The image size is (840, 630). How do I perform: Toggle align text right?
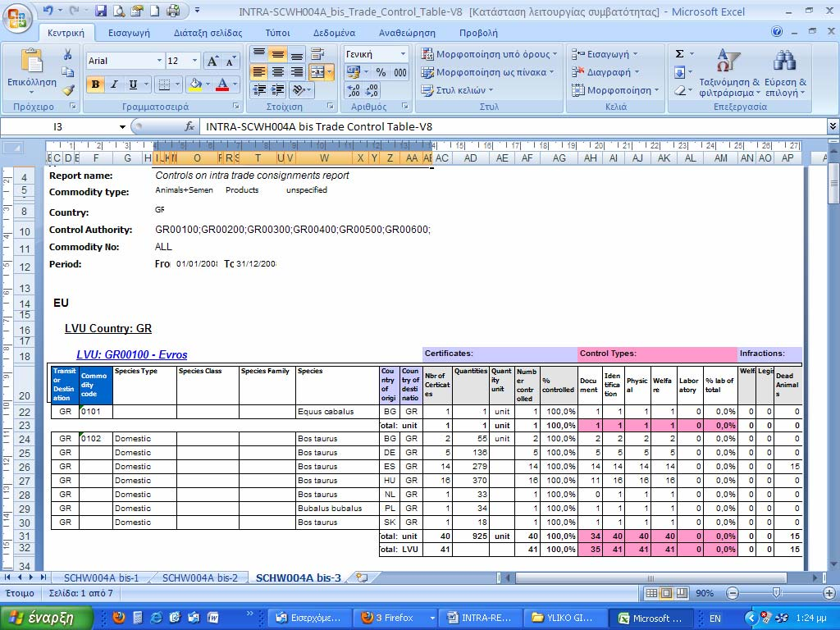pyautogui.click(x=296, y=72)
